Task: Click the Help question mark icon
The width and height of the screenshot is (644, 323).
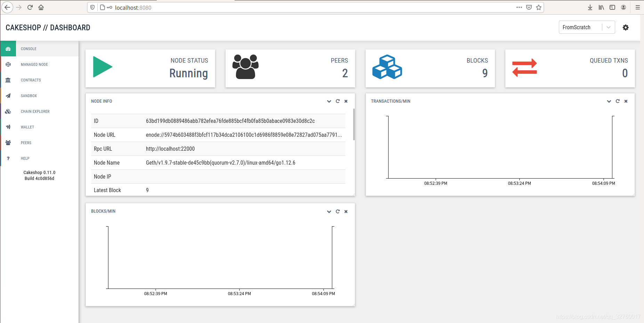Action: pyautogui.click(x=8, y=158)
